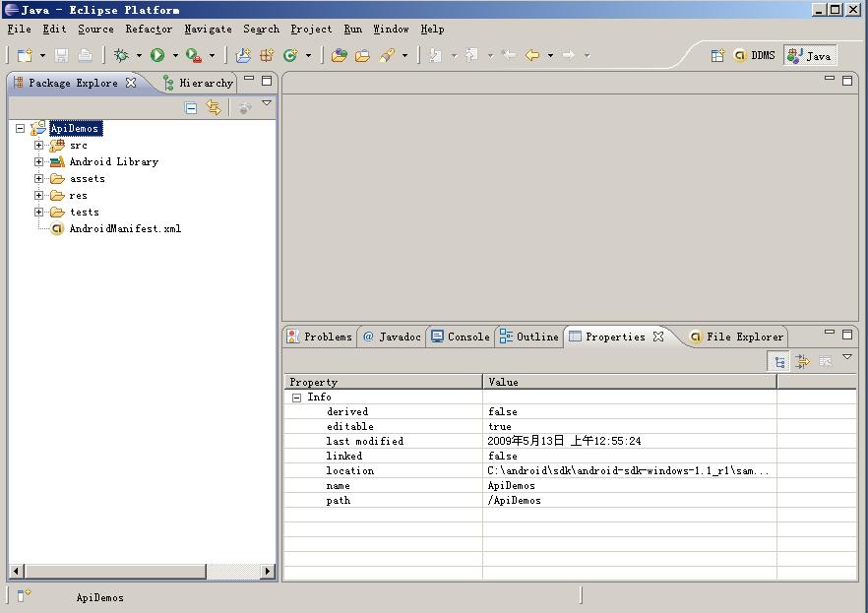Viewport: 868px width, 613px height.
Task: Click the Value column header
Action: coord(630,382)
